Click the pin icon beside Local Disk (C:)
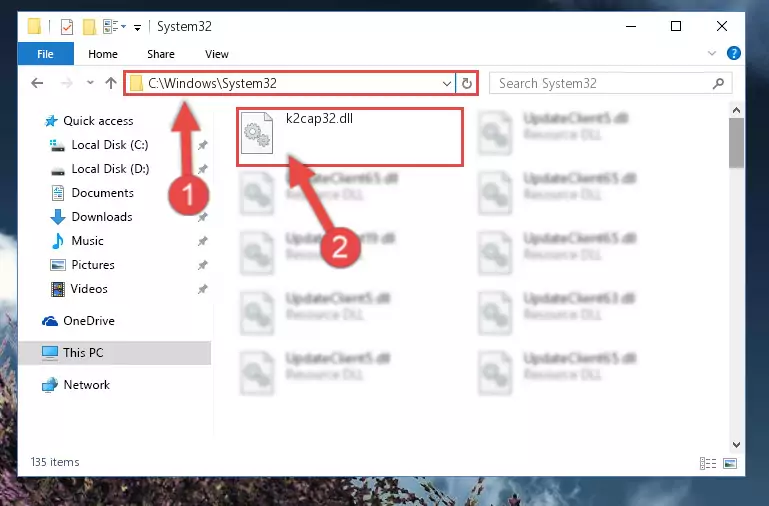Image resolution: width=769 pixels, height=506 pixels. 203,145
